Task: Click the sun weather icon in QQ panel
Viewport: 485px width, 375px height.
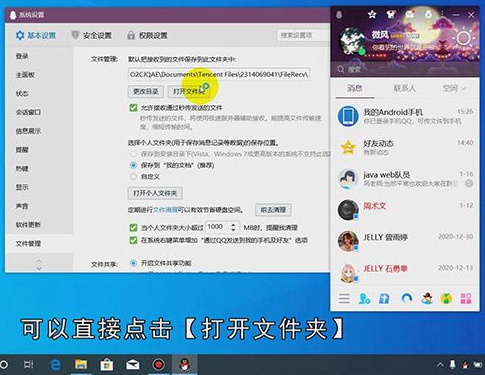Action: point(463,38)
